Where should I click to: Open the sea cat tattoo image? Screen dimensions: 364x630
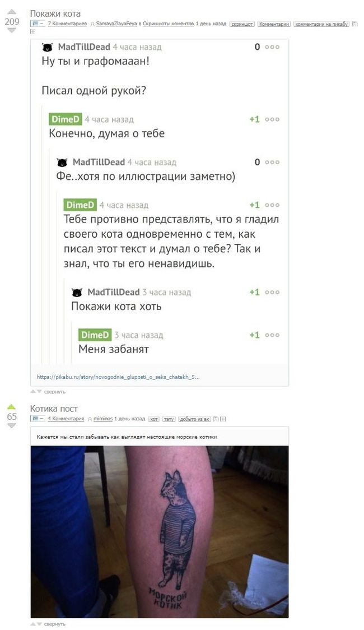(160, 531)
